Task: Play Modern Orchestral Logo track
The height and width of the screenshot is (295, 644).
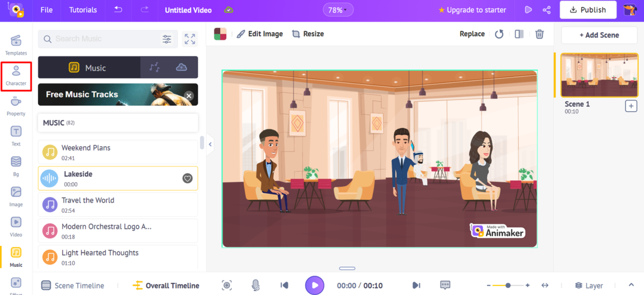Action: pos(50,231)
